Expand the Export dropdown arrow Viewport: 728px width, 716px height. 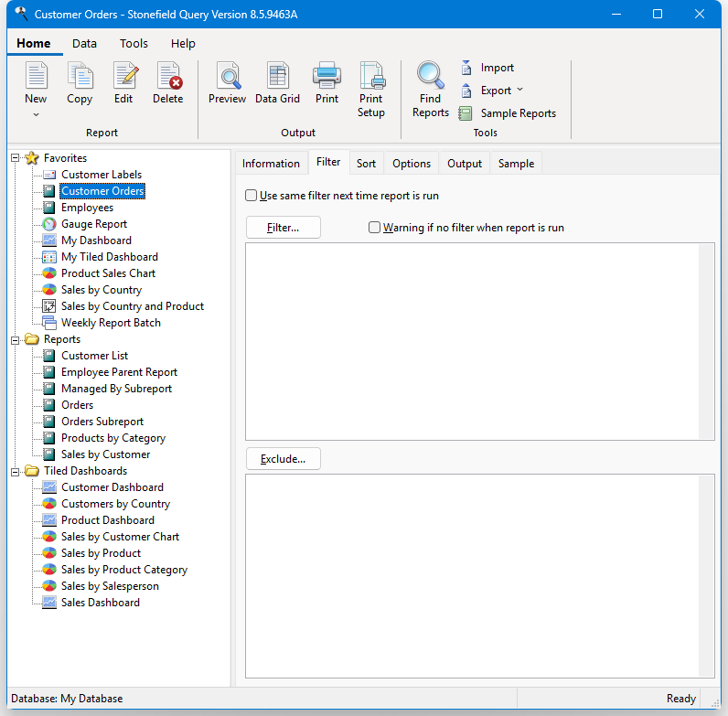(519, 91)
